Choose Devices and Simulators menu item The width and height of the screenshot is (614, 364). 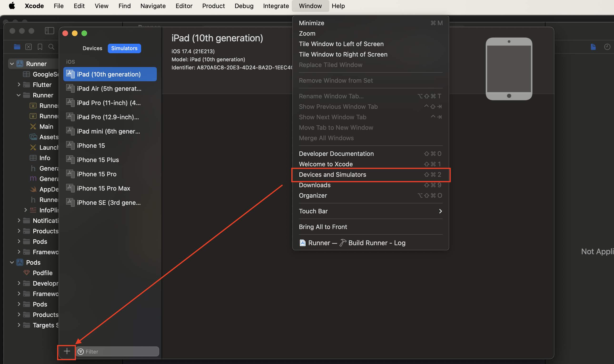[x=332, y=175]
